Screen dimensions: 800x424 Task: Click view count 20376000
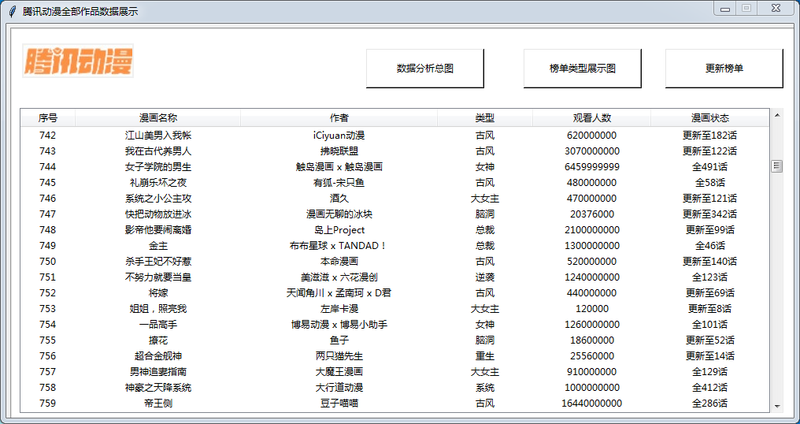coord(592,214)
